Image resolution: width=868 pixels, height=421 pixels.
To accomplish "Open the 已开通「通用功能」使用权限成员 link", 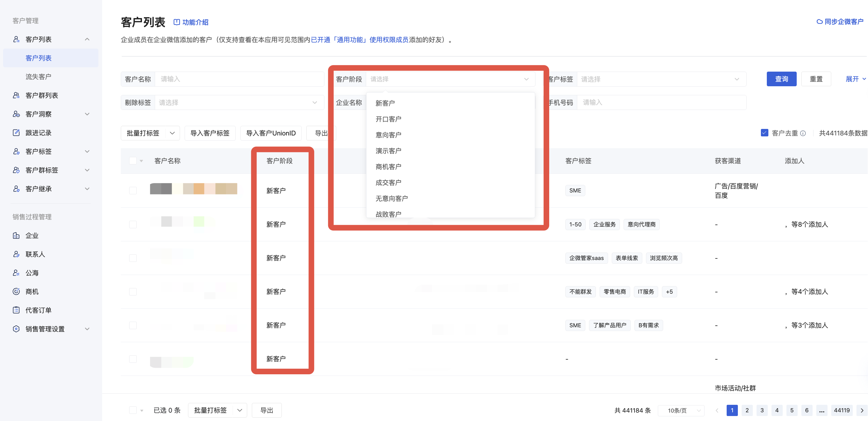I will [x=359, y=40].
